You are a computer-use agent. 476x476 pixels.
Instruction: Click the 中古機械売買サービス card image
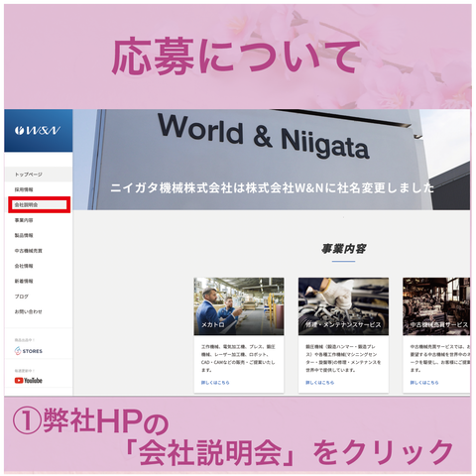436,306
